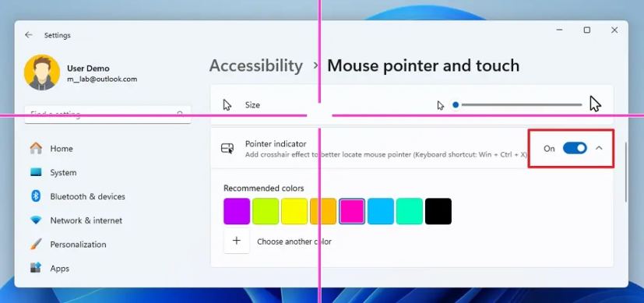Turn off the Pointer indicator toggle
Viewport: 644px width, 303px height.
[x=575, y=148]
